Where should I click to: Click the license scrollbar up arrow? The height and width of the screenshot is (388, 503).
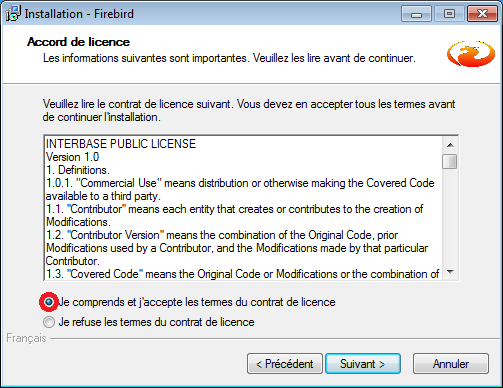[x=450, y=145]
